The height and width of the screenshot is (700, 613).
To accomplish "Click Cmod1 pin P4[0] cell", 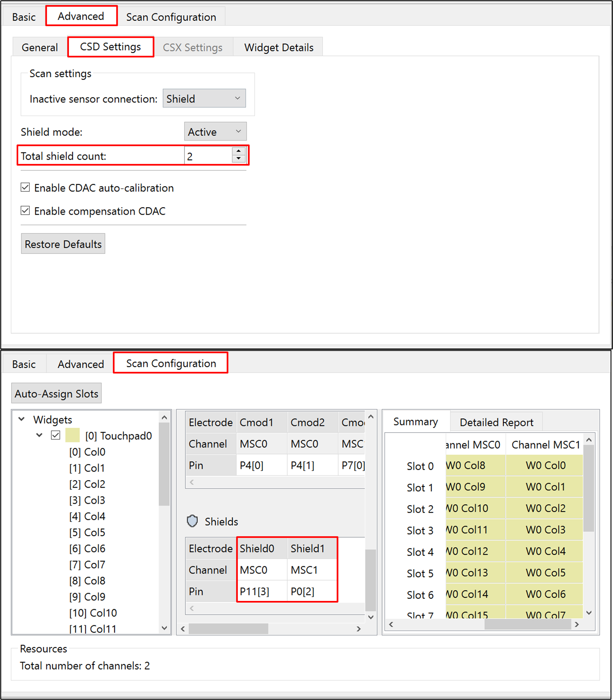I will click(262, 465).
